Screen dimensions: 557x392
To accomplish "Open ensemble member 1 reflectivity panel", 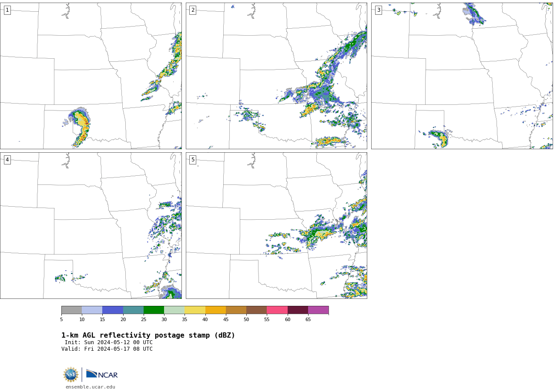I will click(91, 76).
